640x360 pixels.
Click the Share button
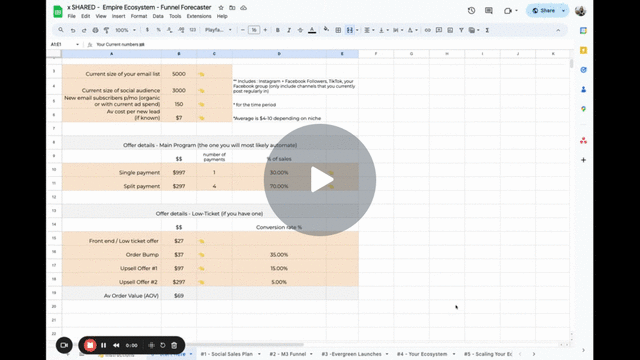543,11
